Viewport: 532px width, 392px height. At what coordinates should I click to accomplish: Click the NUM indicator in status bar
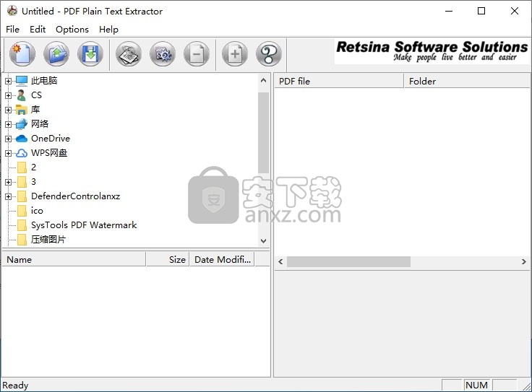(476, 386)
